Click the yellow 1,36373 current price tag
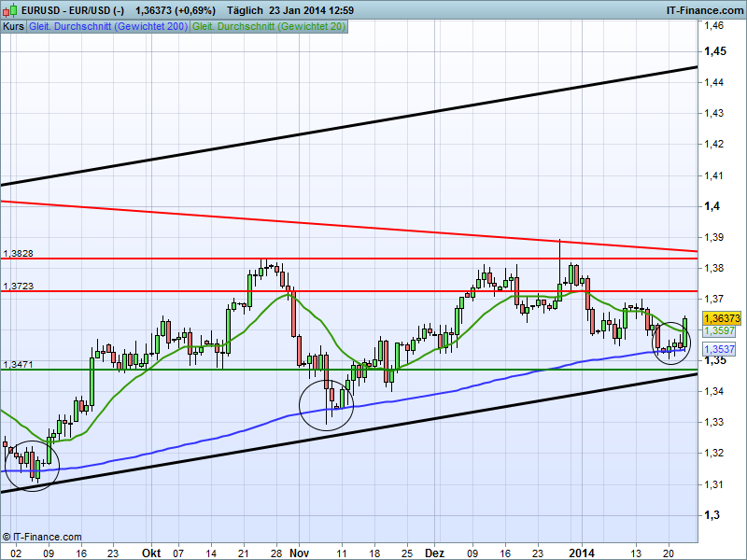Screen dimensions: 747x560 click(x=721, y=318)
